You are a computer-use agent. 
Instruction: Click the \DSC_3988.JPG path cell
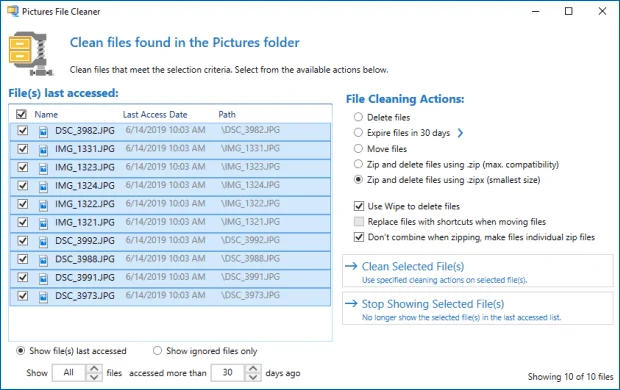pos(251,258)
